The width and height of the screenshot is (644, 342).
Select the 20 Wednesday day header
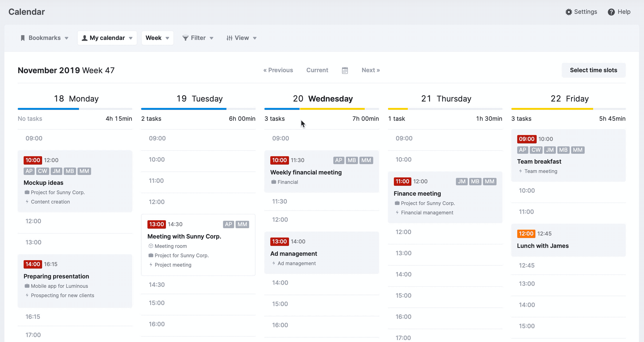click(322, 99)
